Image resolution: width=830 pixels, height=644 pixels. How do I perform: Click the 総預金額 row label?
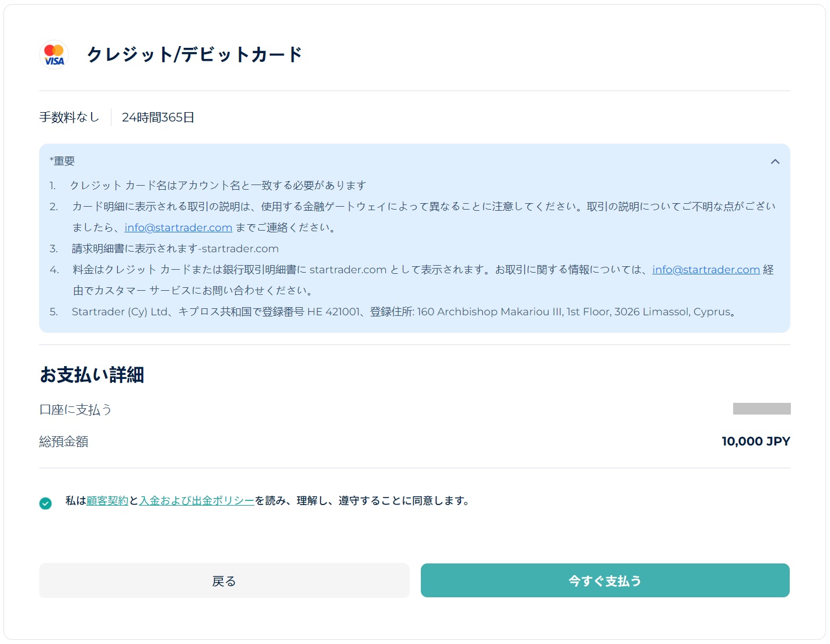click(64, 442)
